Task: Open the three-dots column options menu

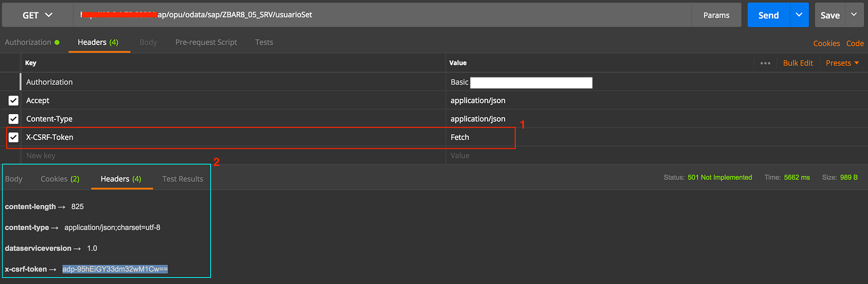Action: [x=765, y=63]
